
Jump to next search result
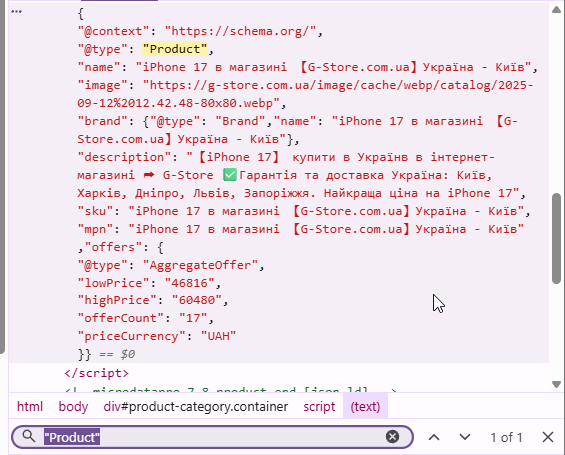(x=465, y=437)
